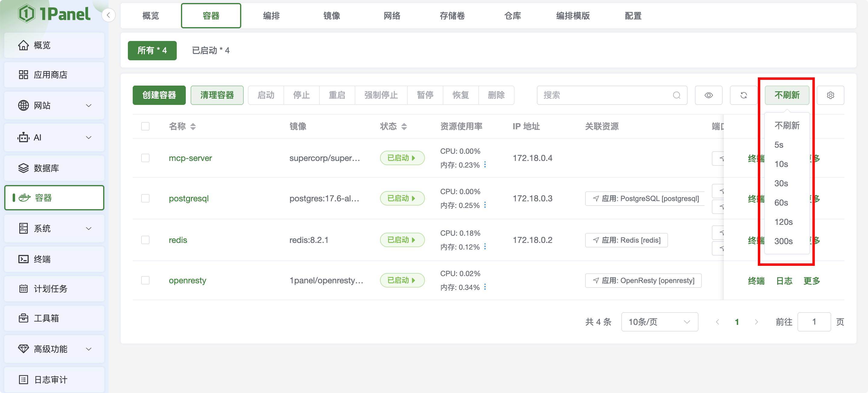Switch to the 编排模版 tab
The width and height of the screenshot is (868, 393).
[x=573, y=16]
